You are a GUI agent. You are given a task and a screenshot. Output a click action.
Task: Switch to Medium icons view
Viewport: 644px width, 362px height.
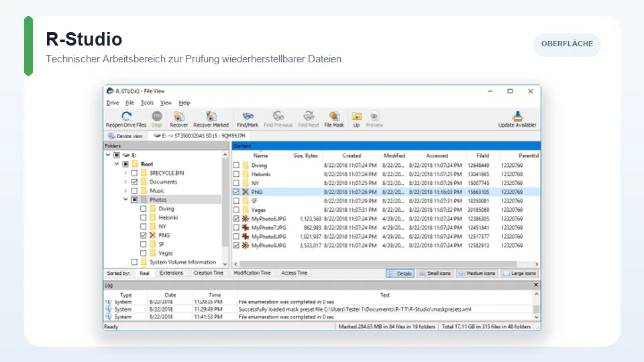tap(477, 274)
